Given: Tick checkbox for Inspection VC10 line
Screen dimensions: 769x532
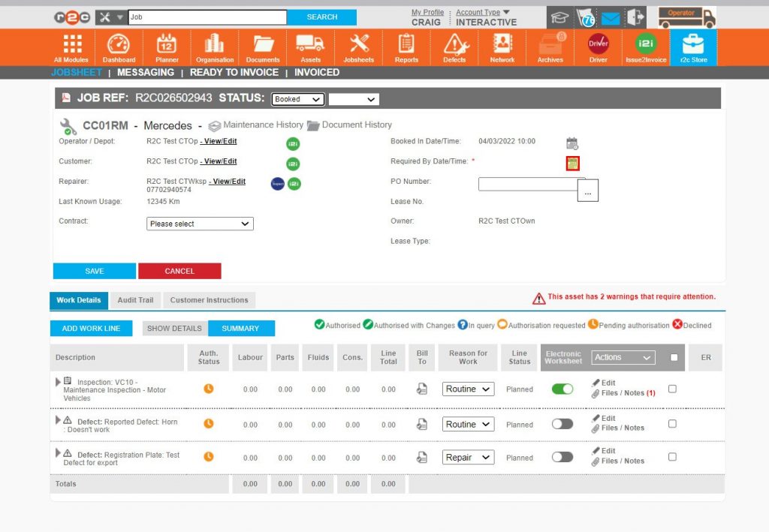Looking at the screenshot, I should 672,389.
